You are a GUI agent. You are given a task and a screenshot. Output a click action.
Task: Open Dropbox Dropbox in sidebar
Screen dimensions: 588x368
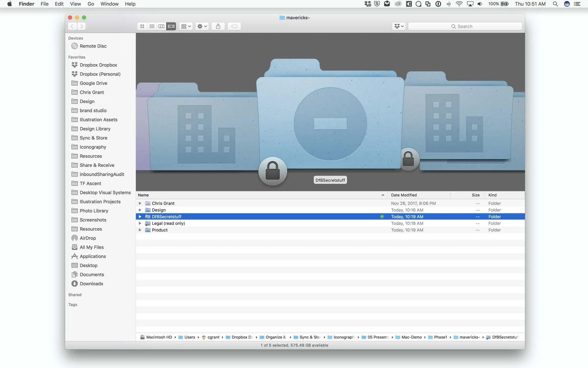click(x=98, y=65)
